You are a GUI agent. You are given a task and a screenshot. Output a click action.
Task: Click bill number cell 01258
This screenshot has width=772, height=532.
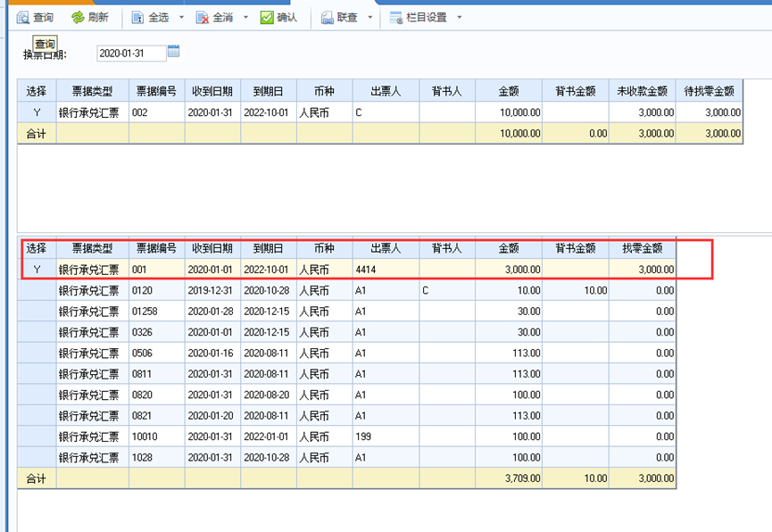click(156, 312)
